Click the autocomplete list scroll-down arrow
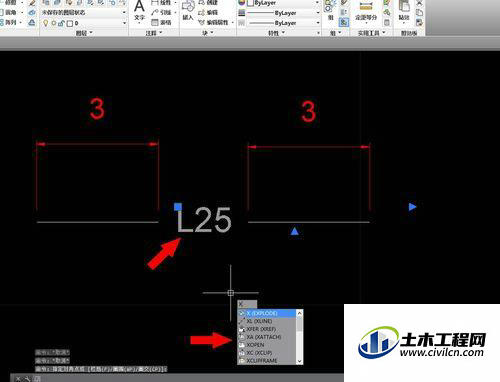 click(x=299, y=361)
